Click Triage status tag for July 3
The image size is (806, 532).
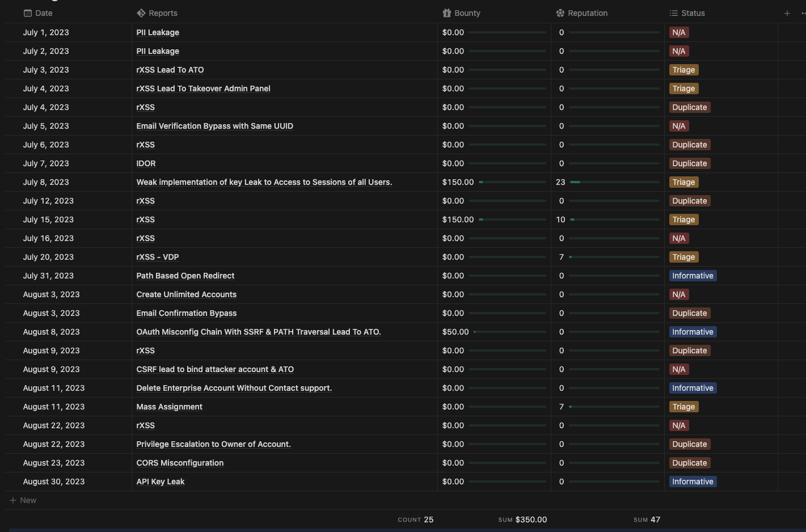tap(683, 70)
